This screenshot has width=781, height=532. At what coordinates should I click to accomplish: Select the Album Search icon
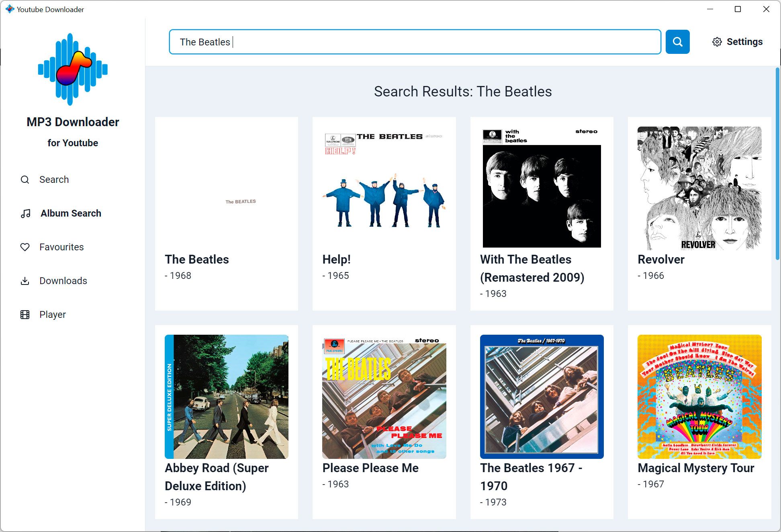(25, 213)
